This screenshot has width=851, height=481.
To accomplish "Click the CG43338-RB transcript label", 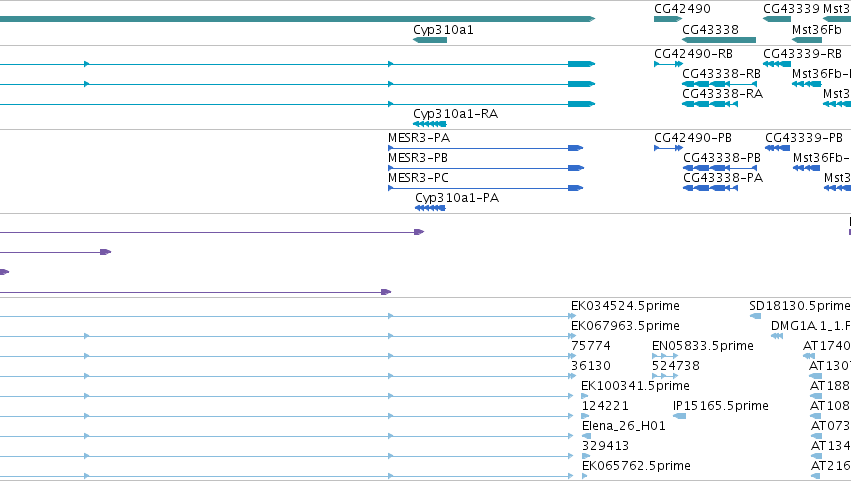I will point(722,74).
